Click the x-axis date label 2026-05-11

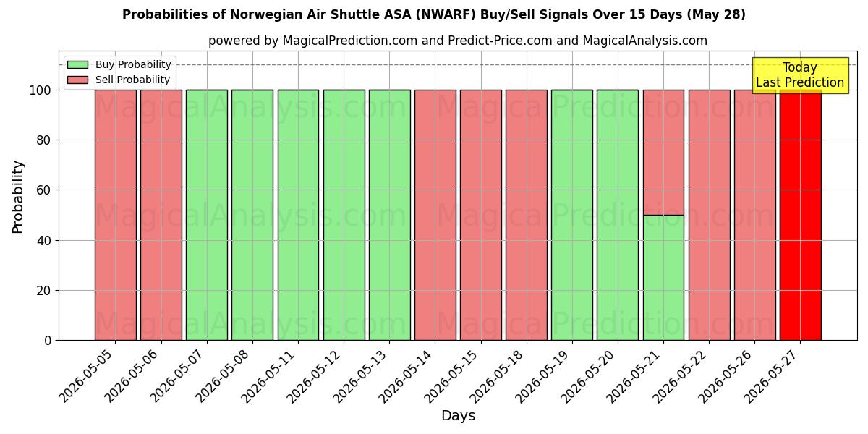click(271, 375)
